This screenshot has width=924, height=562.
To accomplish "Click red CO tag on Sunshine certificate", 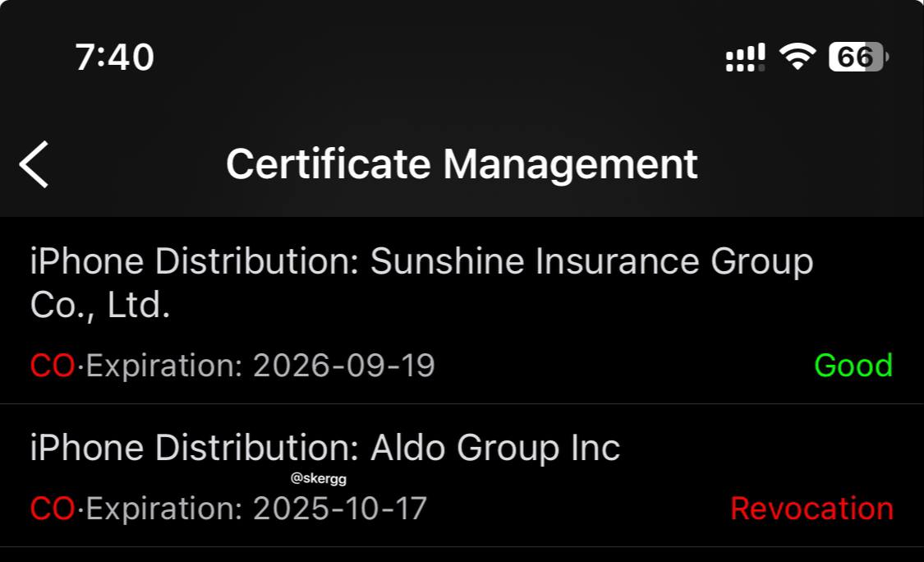I will point(53,366).
